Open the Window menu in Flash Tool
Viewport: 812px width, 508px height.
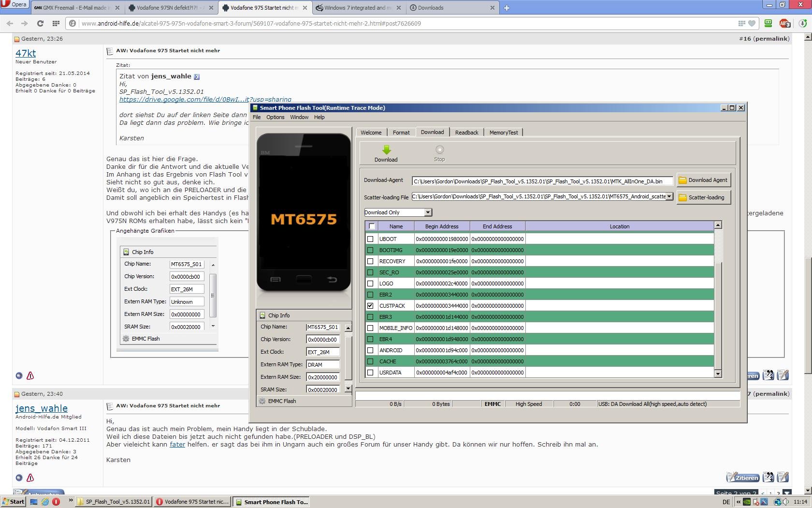coord(299,117)
